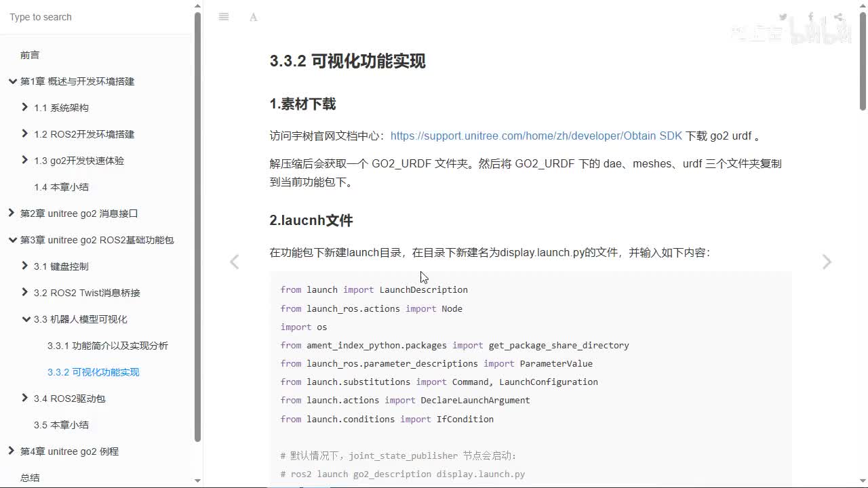The width and height of the screenshot is (868, 488).
Task: Toggle the sidebar with the hamburger icon
Action: click(x=224, y=17)
